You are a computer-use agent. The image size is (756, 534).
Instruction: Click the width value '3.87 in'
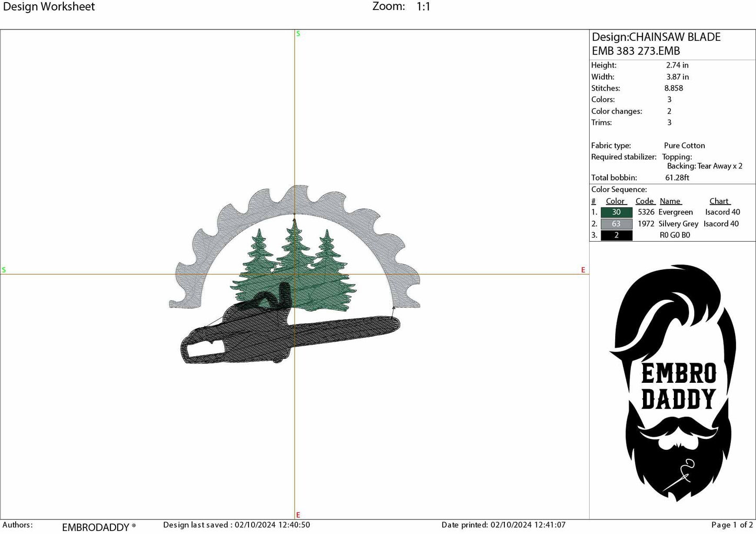click(677, 77)
